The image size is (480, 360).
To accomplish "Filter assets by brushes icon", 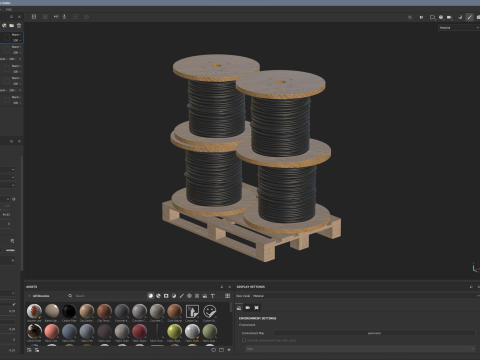I will (182, 296).
